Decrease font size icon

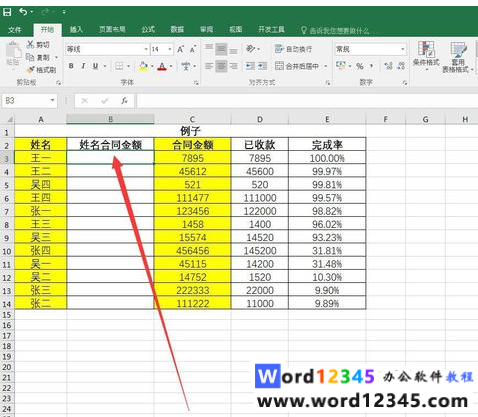pos(193,49)
